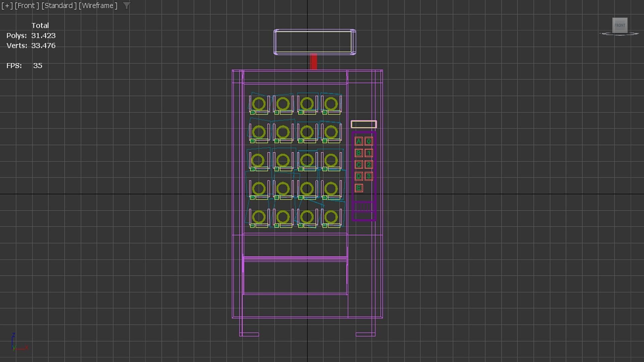The height and width of the screenshot is (362, 644).
Task: Select the white sign box on top
Action: point(315,42)
